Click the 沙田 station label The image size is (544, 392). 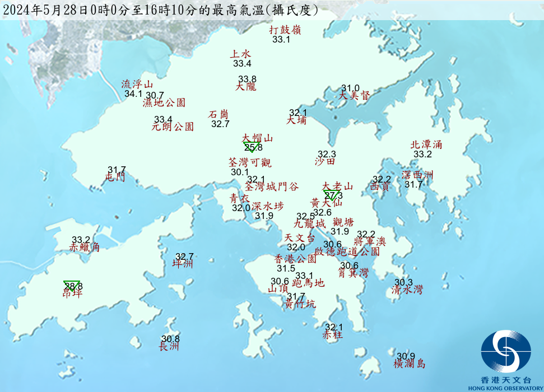click(325, 161)
